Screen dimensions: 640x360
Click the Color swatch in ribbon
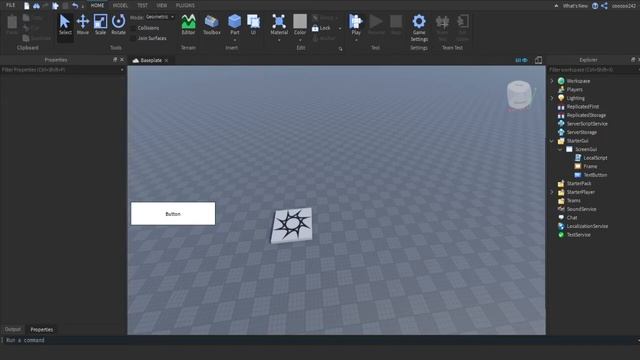[300, 21]
